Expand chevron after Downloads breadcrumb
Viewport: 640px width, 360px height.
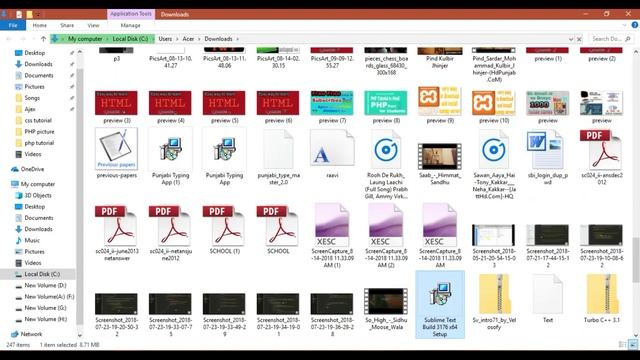point(238,39)
